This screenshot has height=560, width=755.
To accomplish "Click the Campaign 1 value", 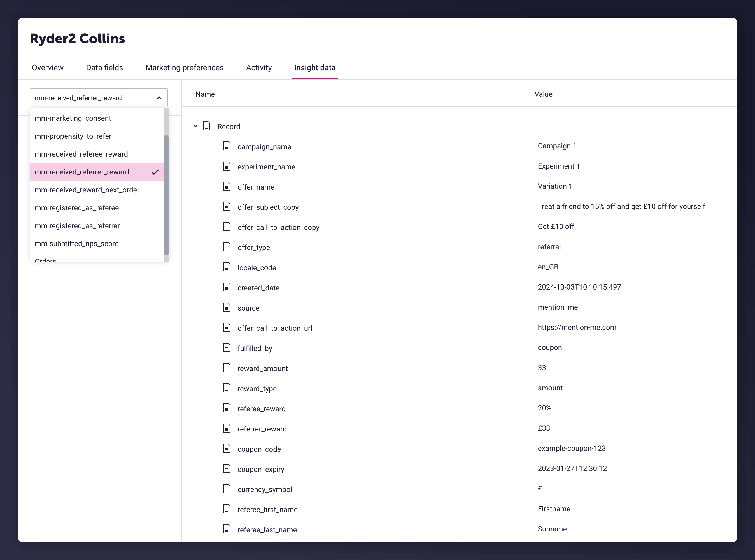I will [x=557, y=146].
